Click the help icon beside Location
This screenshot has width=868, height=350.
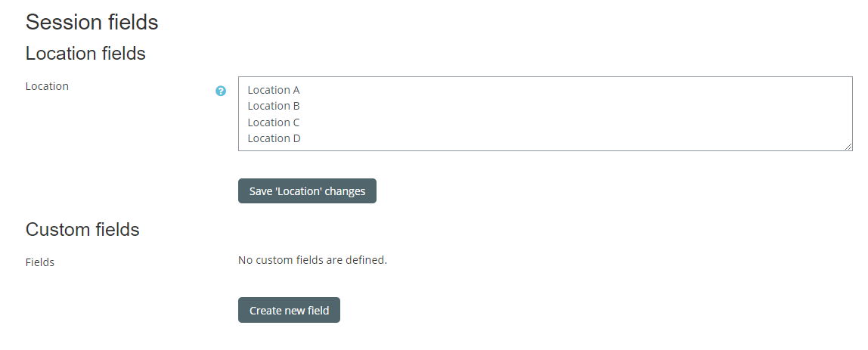click(221, 91)
